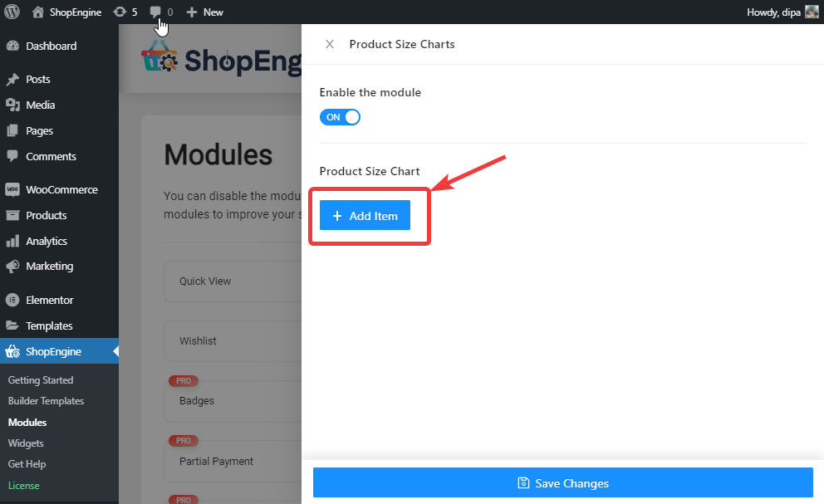
Task: Open the Getting Started page
Action: pos(41,380)
